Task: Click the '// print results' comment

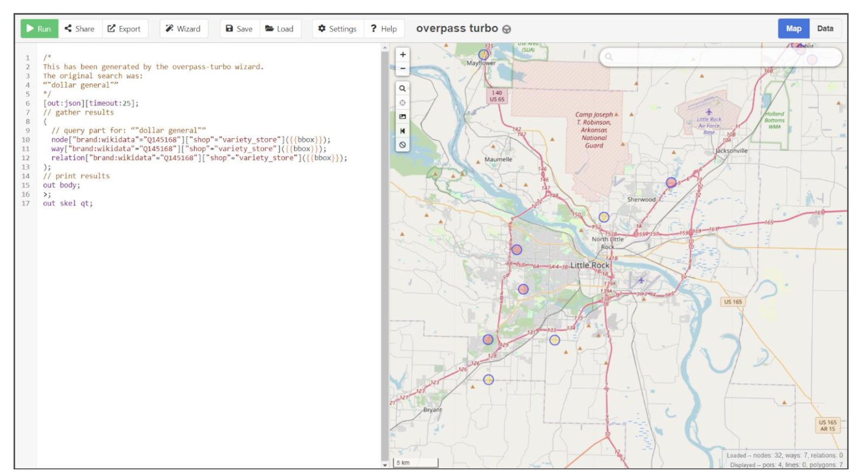Action: pos(76,176)
